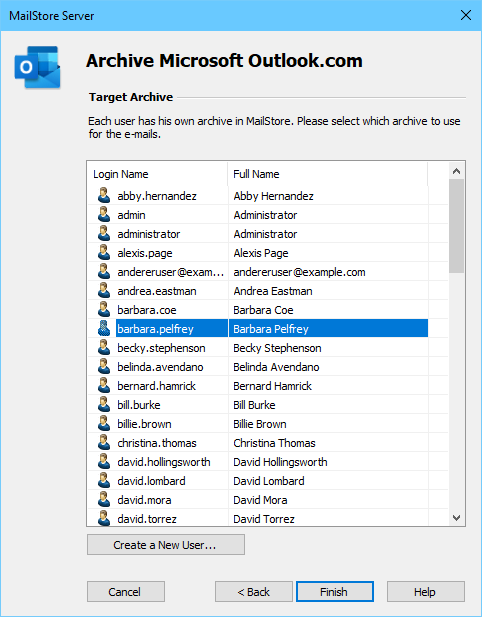The image size is (482, 617).
Task: Sort by the Full Name column header
Action: 327,174
